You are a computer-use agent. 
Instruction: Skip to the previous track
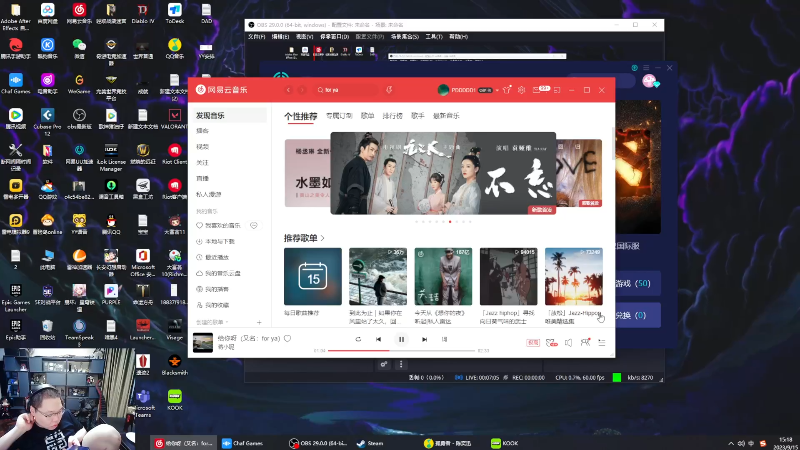coord(379,339)
